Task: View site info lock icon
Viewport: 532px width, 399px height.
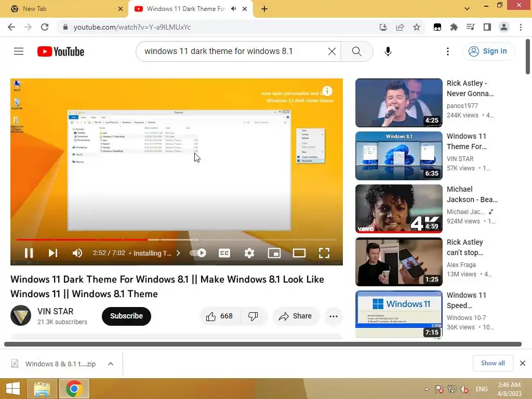Action: [x=65, y=27]
